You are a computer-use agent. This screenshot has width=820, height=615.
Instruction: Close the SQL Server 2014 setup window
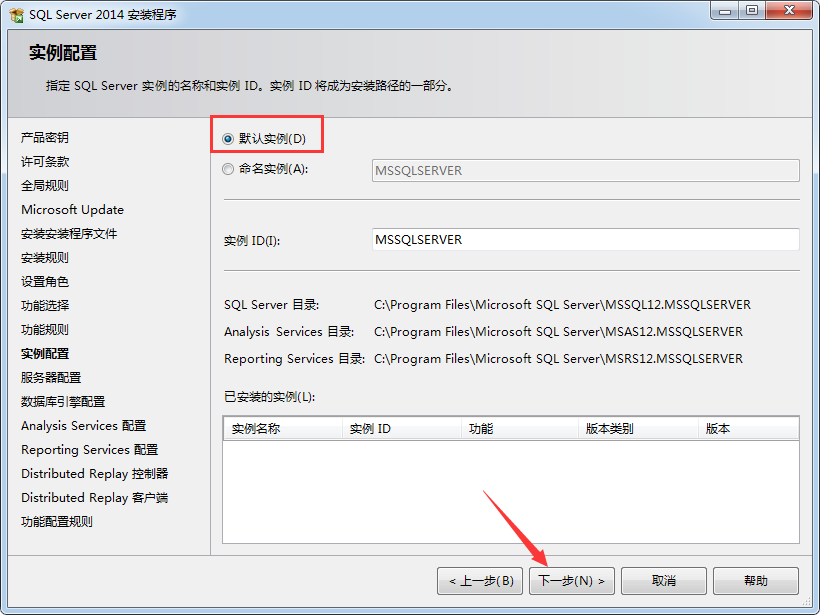click(x=790, y=10)
